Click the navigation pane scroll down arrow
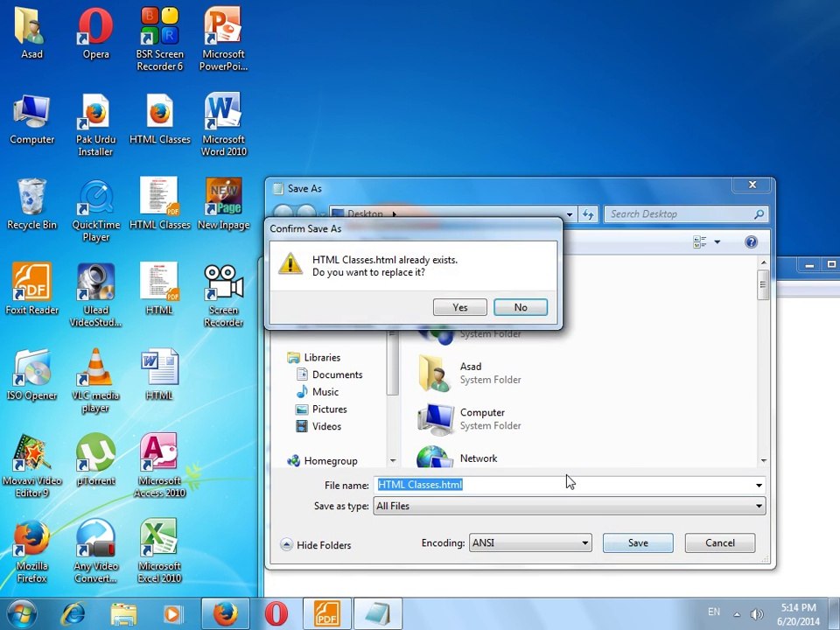The image size is (840, 630). pyautogui.click(x=393, y=461)
